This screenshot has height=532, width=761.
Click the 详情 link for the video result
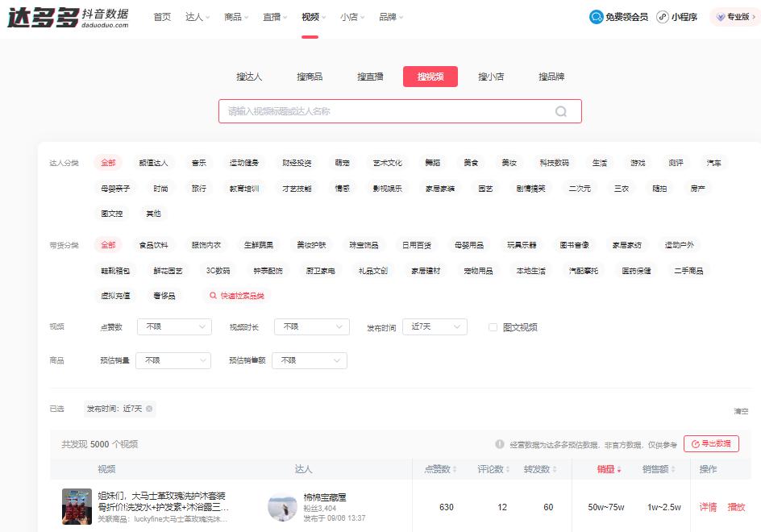click(707, 507)
